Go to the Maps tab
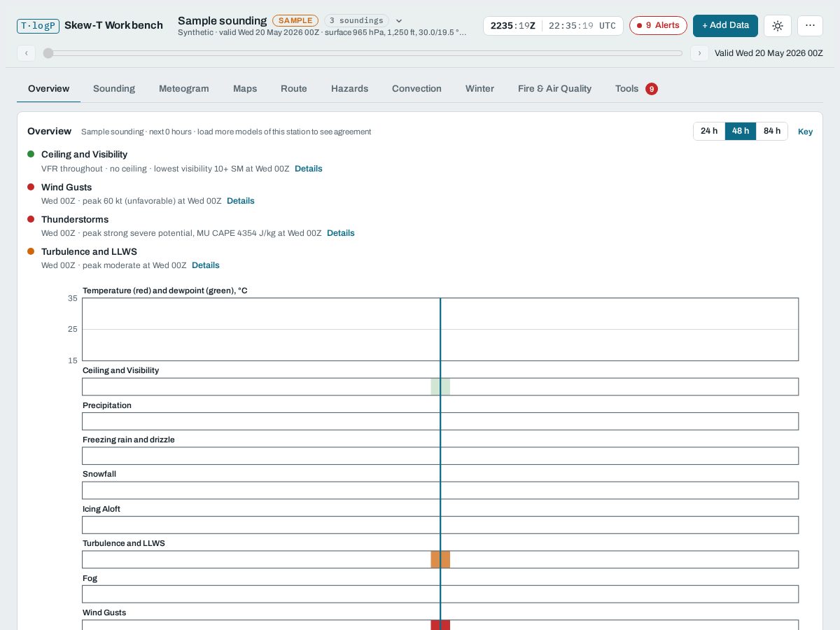The height and width of the screenshot is (630, 840). (245, 89)
